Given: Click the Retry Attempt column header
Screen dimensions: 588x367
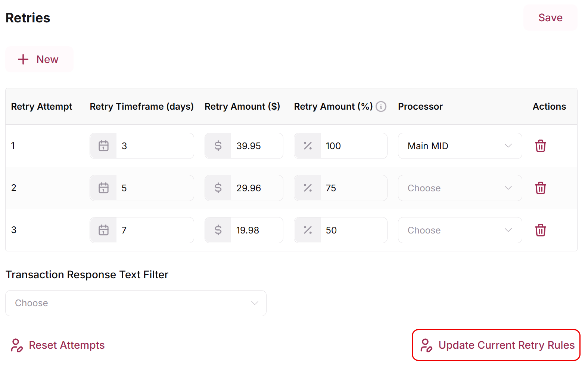Looking at the screenshot, I should (x=41, y=107).
